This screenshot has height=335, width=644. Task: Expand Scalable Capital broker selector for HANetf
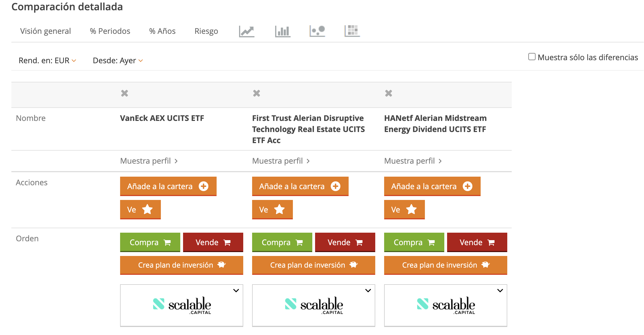point(500,291)
